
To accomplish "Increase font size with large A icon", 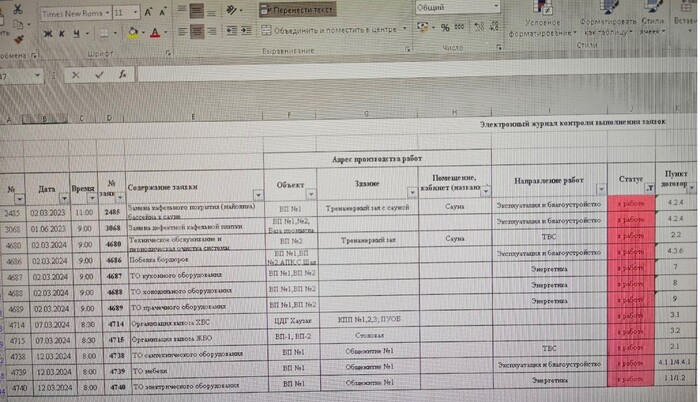I will pos(148,13).
